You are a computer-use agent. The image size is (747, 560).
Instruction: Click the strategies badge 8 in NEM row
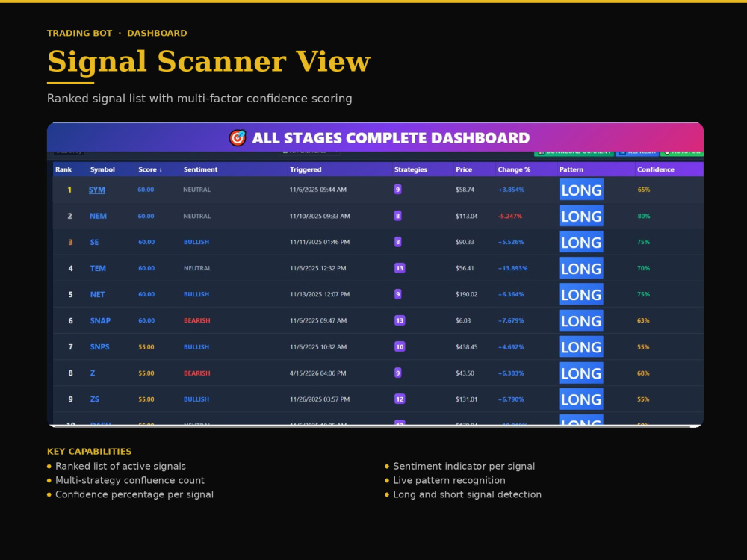tap(398, 216)
